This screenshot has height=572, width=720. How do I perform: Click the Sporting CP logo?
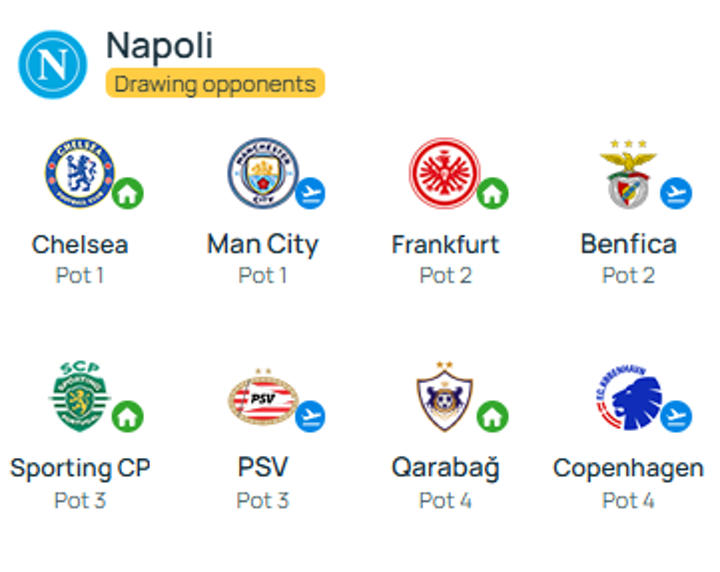tap(79, 396)
